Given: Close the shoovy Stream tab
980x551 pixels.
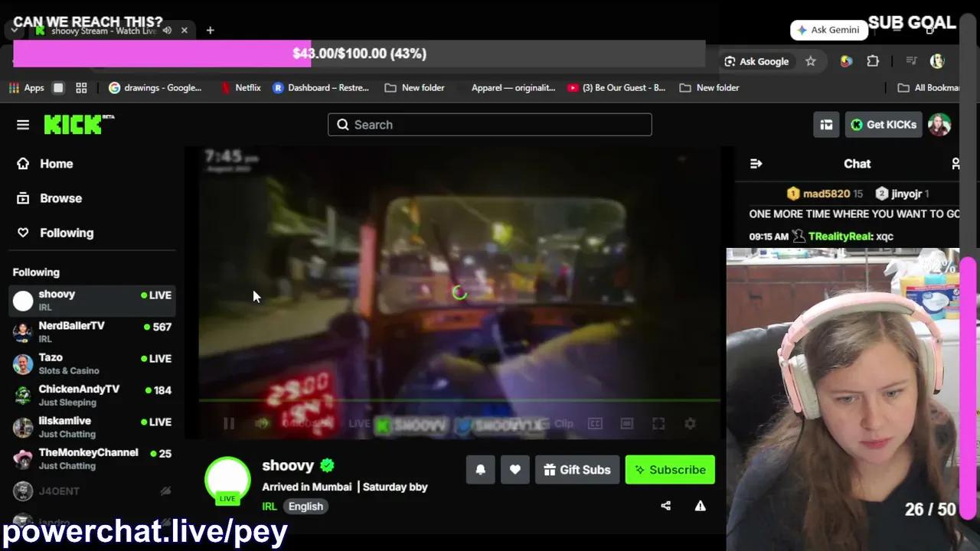Looking at the screenshot, I should [185, 31].
